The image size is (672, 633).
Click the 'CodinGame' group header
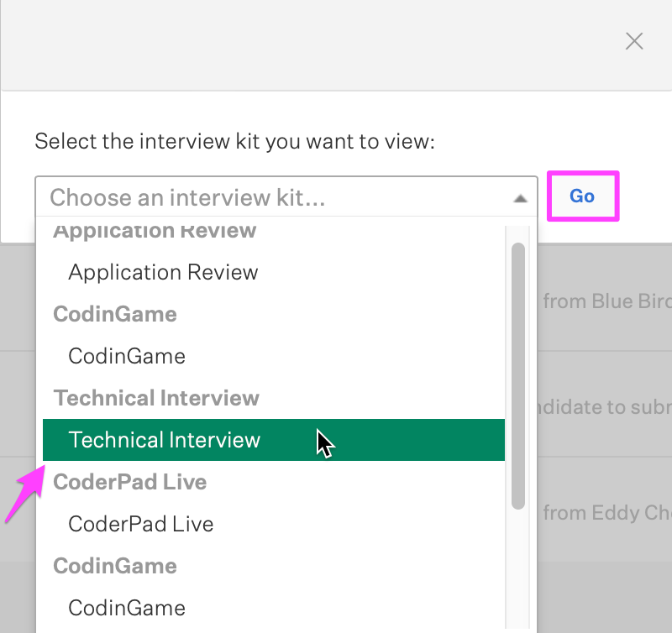[x=114, y=314]
